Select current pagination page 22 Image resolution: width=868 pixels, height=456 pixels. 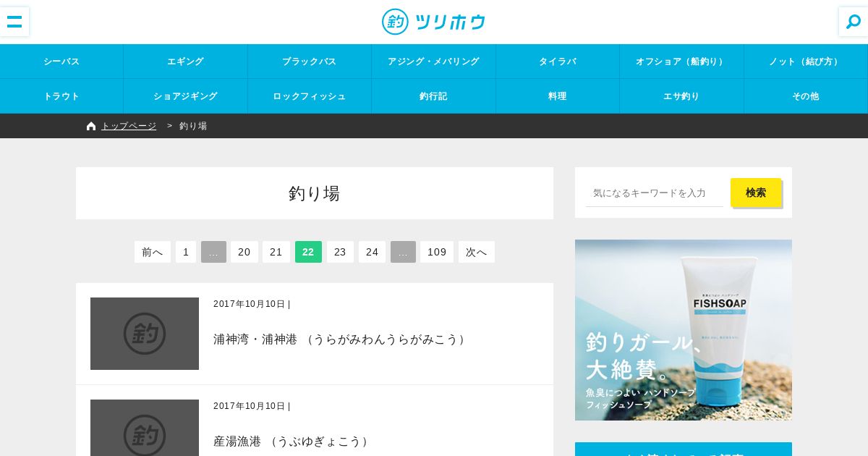(308, 252)
